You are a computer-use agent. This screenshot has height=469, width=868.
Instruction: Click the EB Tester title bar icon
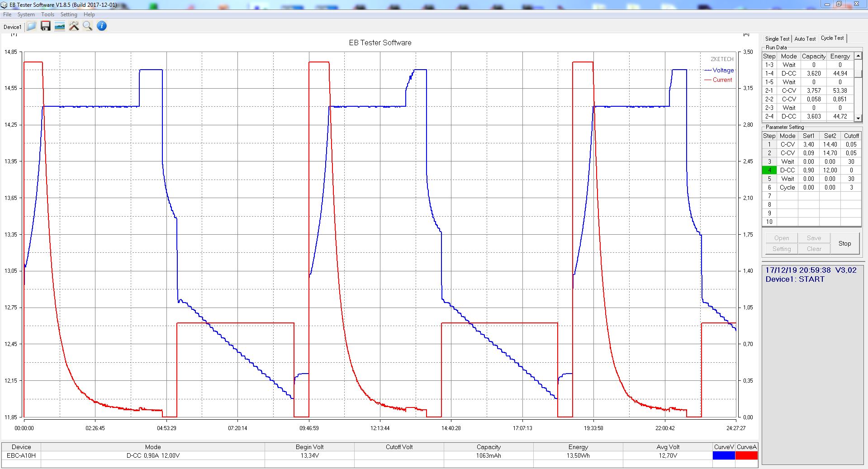coord(4,5)
